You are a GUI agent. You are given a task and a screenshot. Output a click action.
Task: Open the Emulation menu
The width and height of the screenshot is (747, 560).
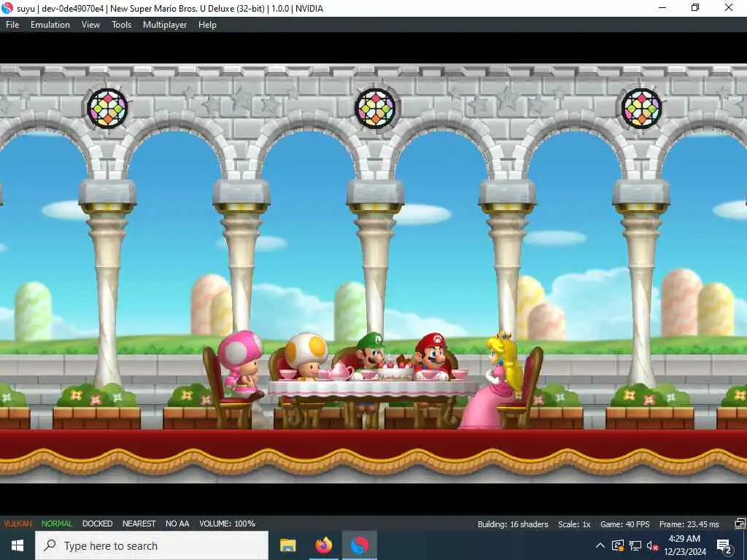pyautogui.click(x=50, y=25)
